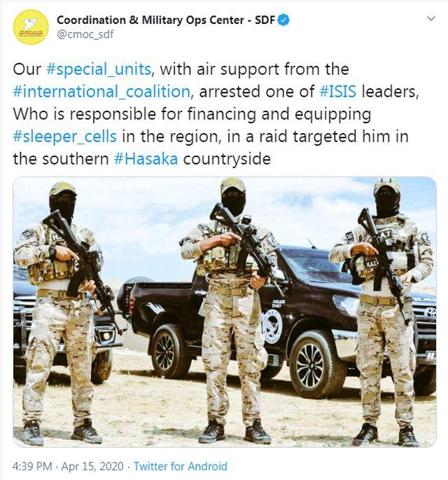Click the round emblem on truck door
Screen dimensions: 448x480
[x=272, y=327]
